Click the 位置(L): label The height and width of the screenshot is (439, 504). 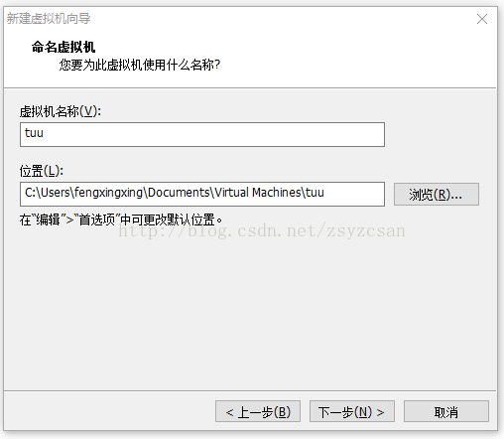pos(42,171)
